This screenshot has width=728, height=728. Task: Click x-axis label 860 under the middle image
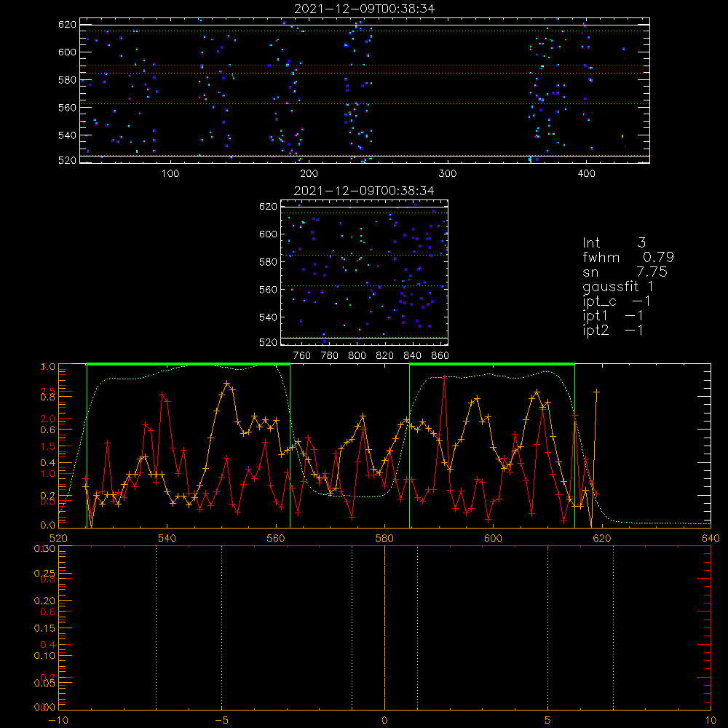click(440, 356)
